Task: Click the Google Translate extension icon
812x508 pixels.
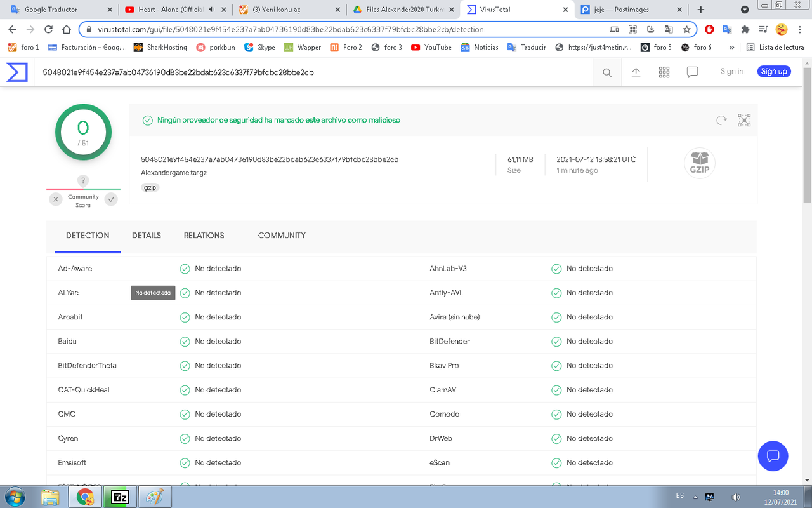Action: [x=728, y=29]
